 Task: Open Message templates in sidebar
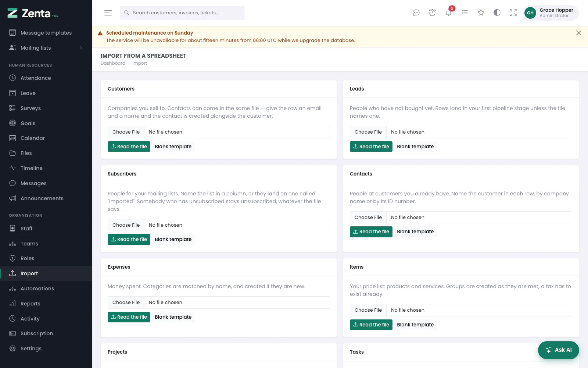click(46, 33)
